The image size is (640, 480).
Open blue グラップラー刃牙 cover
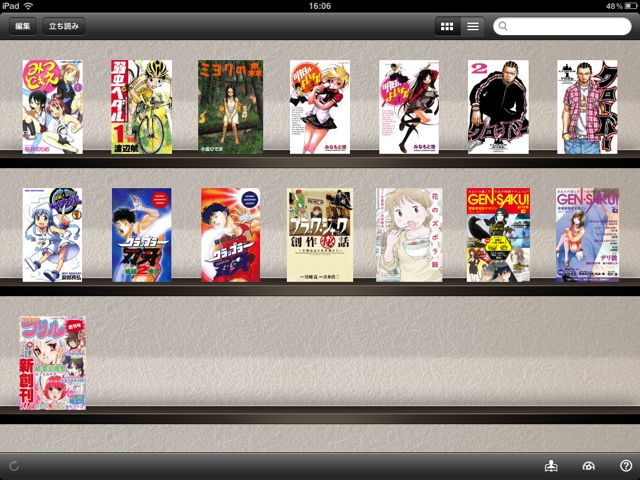click(142, 235)
